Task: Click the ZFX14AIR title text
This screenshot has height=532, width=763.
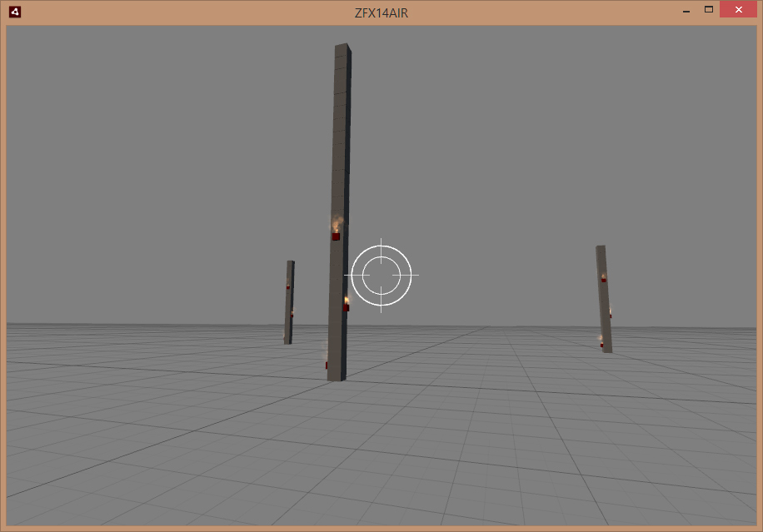Action: pos(381,12)
